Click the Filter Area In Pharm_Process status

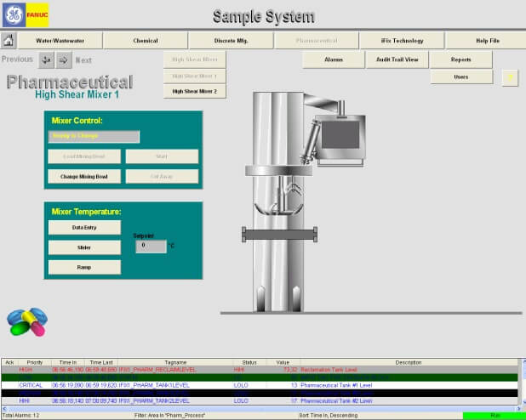coord(169,416)
